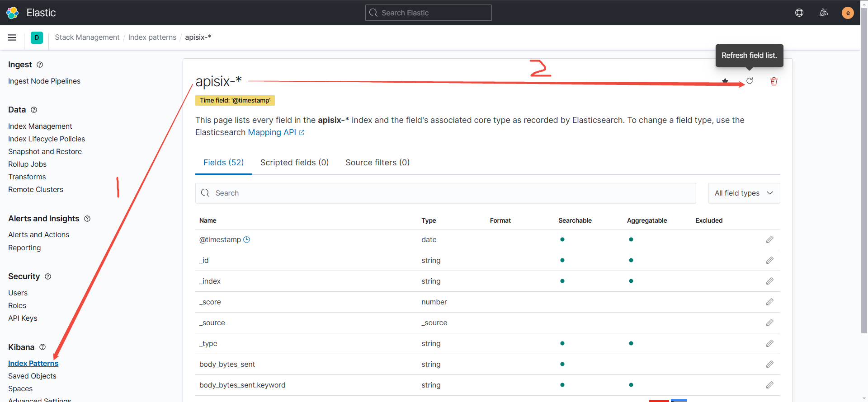
Task: Edit the _source field pencil icon
Action: click(770, 323)
